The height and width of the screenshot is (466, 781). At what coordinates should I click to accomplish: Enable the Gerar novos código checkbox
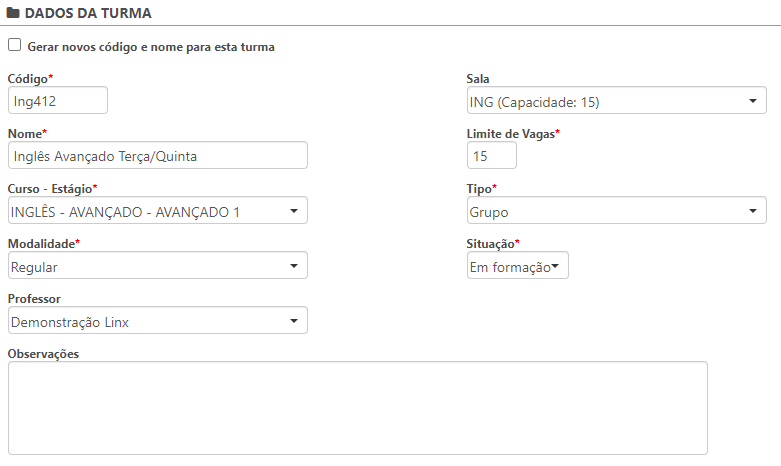tap(14, 45)
